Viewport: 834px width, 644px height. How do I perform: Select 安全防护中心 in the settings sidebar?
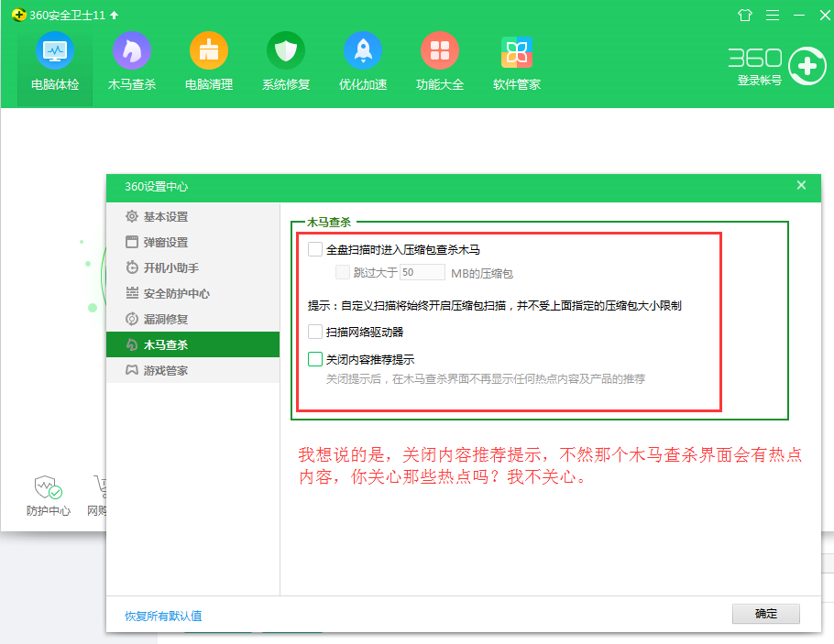pyautogui.click(x=192, y=293)
